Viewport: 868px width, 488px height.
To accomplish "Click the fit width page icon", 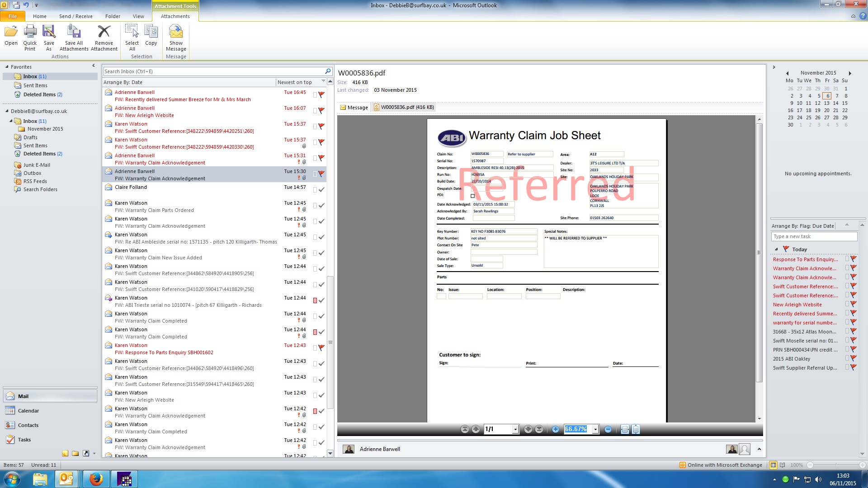I will [625, 429].
